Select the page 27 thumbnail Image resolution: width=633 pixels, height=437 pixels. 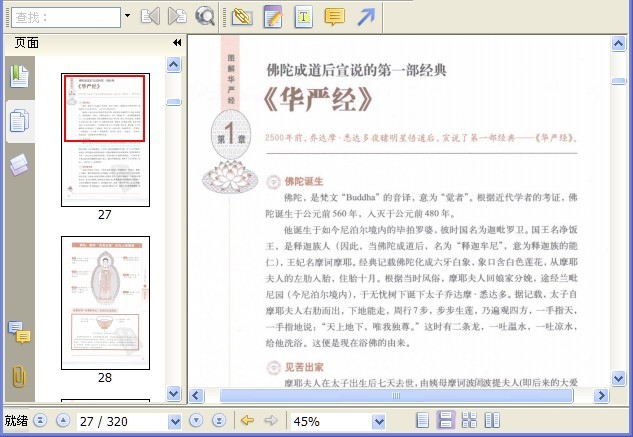click(x=105, y=140)
